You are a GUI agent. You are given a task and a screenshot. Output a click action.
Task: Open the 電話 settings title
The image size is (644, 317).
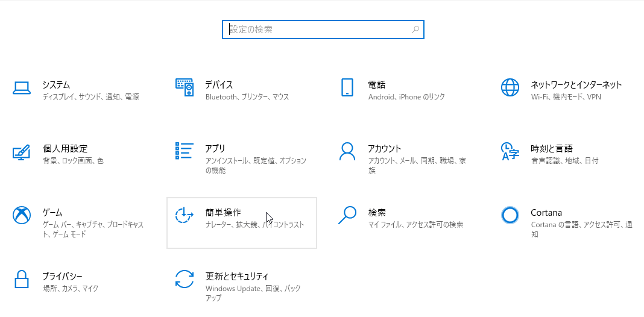point(377,85)
